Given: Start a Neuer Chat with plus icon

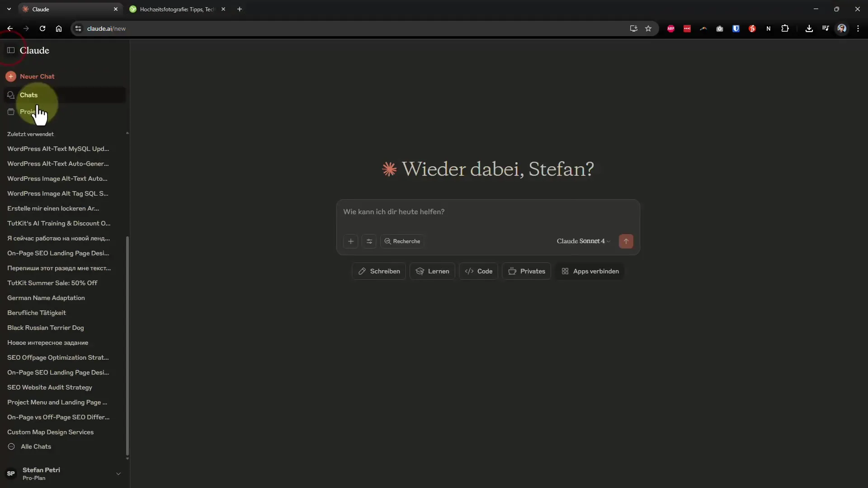Looking at the screenshot, I should coord(11,76).
